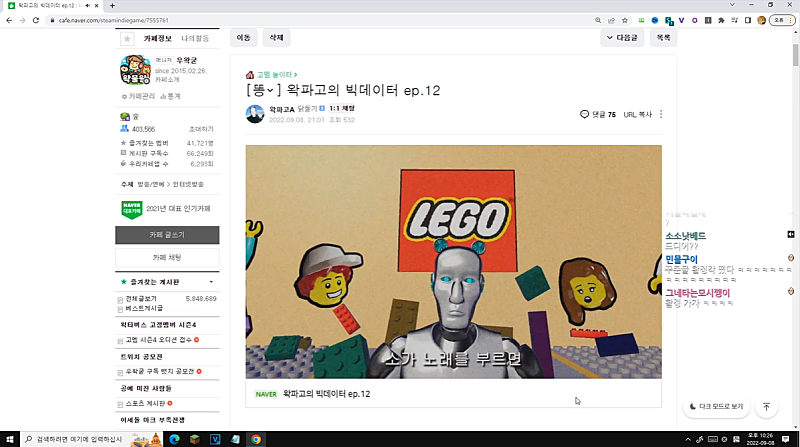Toggle the cafe favorite star box
The height and width of the screenshot is (447, 800).
click(x=127, y=39)
